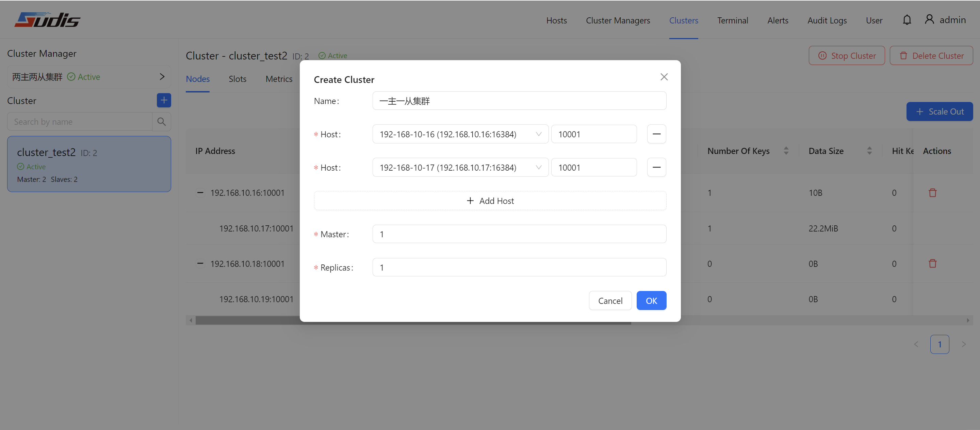This screenshot has width=980, height=430.
Task: Open host dropdown showing 192-168-10-16
Action: pyautogui.click(x=460, y=134)
